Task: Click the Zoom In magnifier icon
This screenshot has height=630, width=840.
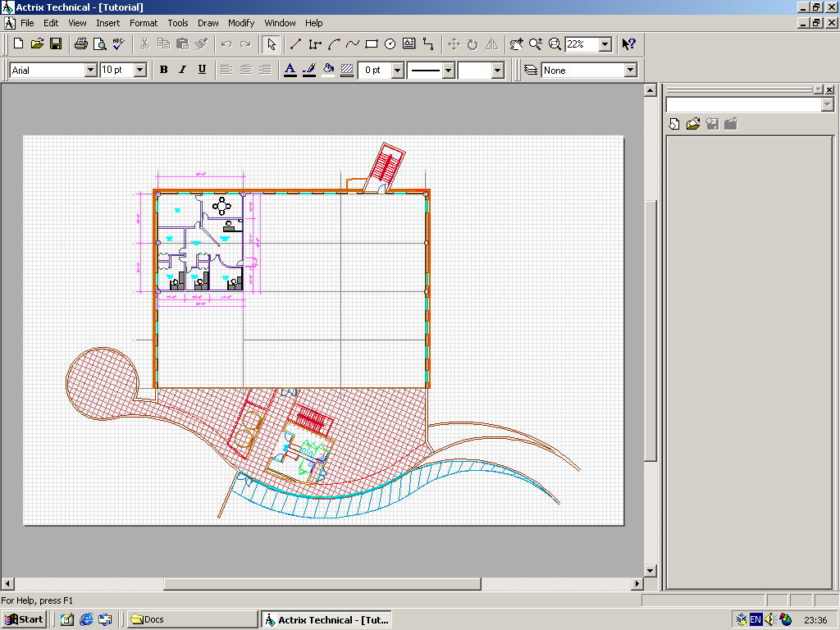Action: (536, 44)
